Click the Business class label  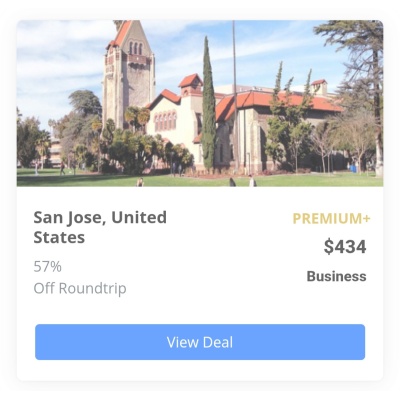(336, 276)
